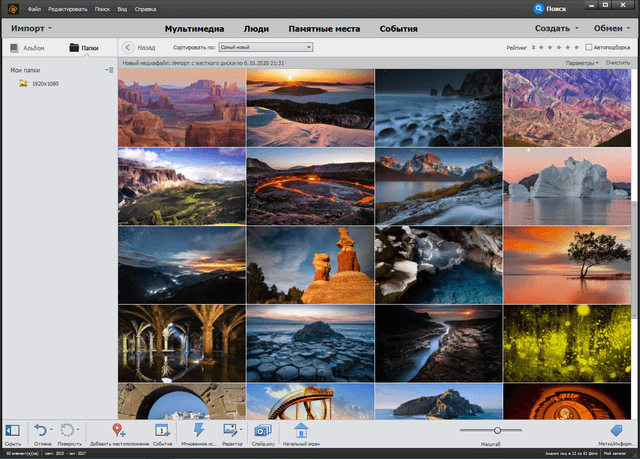
Task: Open Add Location (Добавить местоположение) pin icon
Action: 118,429
